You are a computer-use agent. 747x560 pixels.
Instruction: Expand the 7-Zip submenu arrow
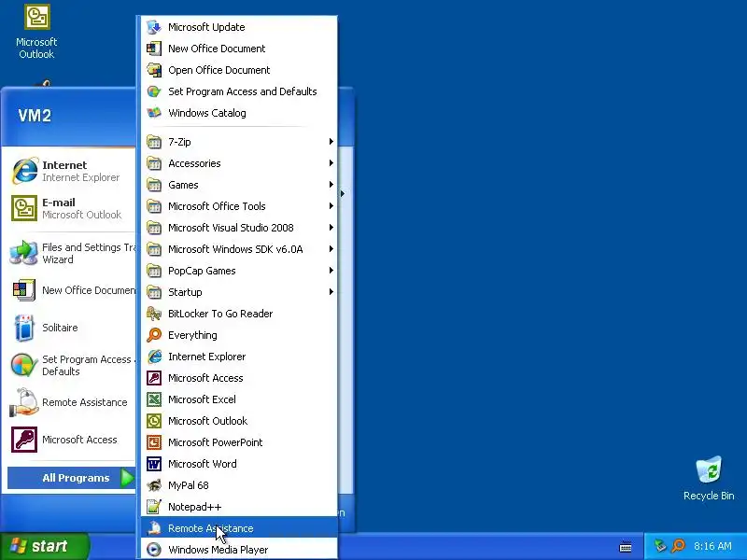pyautogui.click(x=331, y=142)
